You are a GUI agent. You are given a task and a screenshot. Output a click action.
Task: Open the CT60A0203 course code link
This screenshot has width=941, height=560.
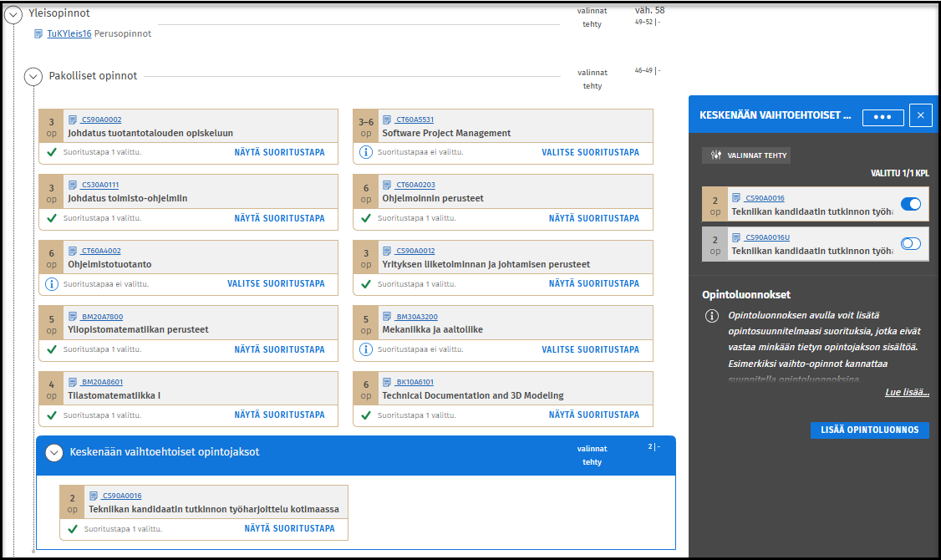coord(415,185)
